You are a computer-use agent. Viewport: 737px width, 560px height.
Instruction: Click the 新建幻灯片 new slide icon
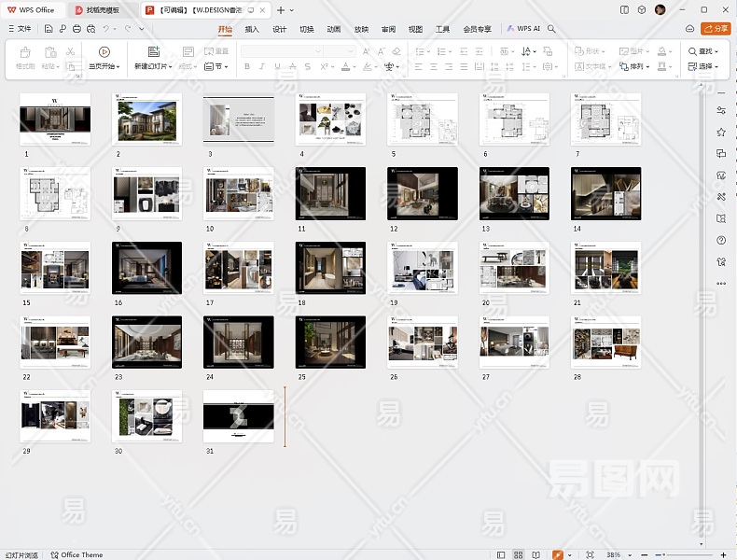click(x=154, y=51)
